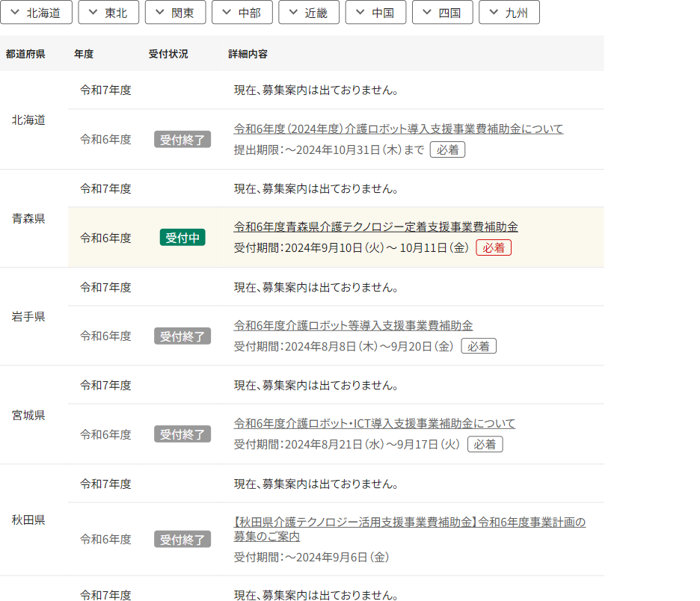Click the 受付終了 badge in the Hokkaido row

182,139
